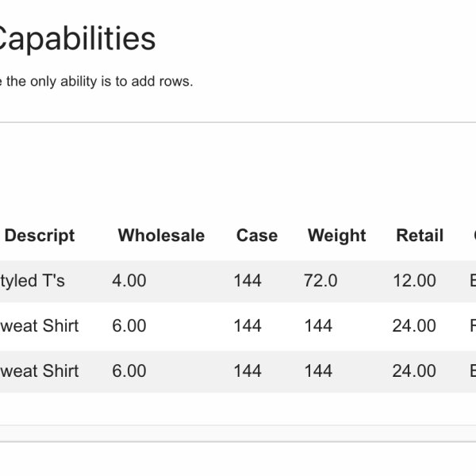Image resolution: width=476 pixels, height=476 pixels.
Task: Click the Case 144 cell in bottom row
Action: click(248, 370)
